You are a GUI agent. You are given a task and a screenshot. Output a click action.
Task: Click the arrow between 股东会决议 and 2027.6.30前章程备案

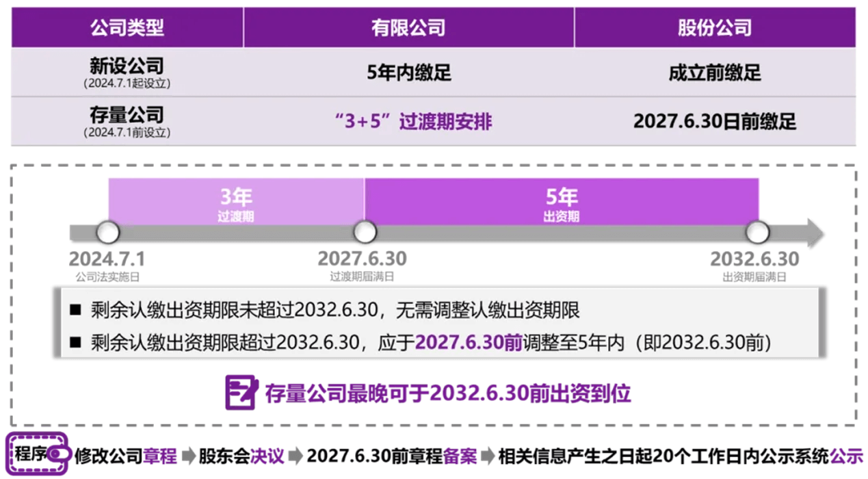[295, 456]
